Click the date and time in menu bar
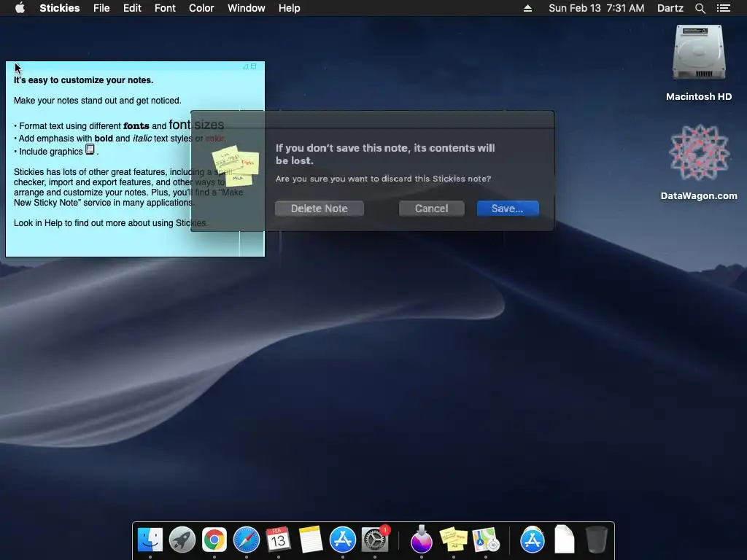This screenshot has height=560, width=747. coord(597,8)
